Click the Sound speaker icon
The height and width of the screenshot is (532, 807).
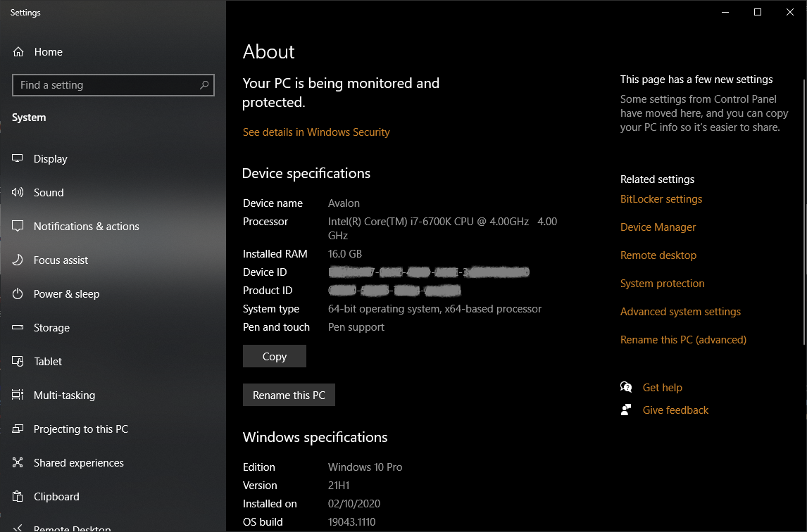18,193
